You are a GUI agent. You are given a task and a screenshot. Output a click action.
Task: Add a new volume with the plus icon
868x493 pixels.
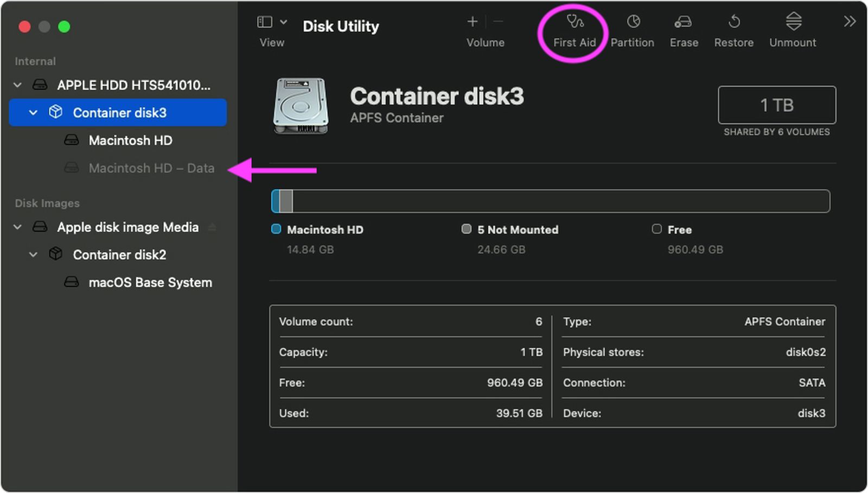[472, 22]
